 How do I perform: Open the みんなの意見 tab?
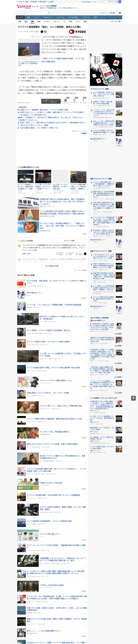click(x=73, y=17)
